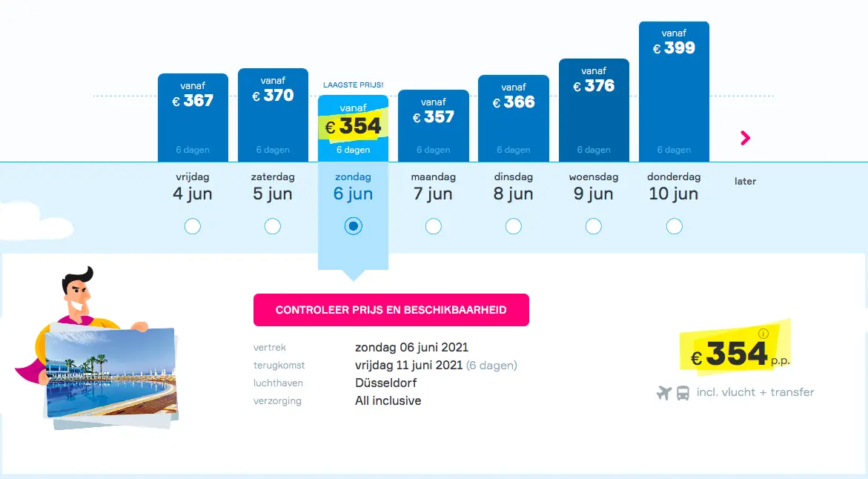Click the incl. vlucht + transfer text
868x479 pixels.
click(x=755, y=392)
